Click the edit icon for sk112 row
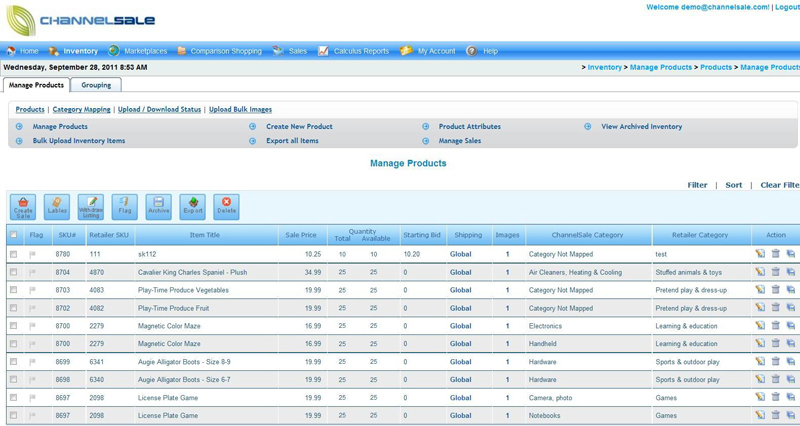Screen dimensions: 800x426 [x=760, y=254]
